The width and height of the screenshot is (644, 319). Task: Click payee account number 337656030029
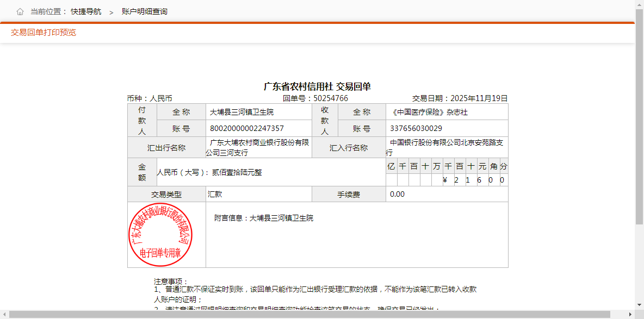click(416, 128)
